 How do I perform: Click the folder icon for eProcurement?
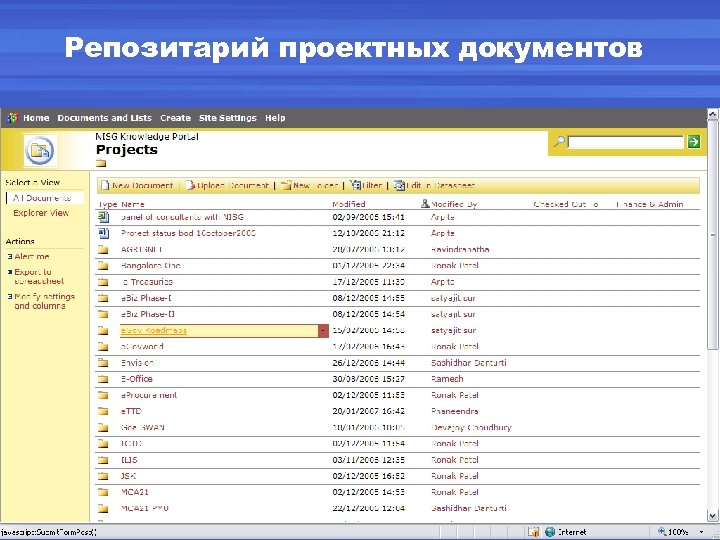[x=103, y=395]
